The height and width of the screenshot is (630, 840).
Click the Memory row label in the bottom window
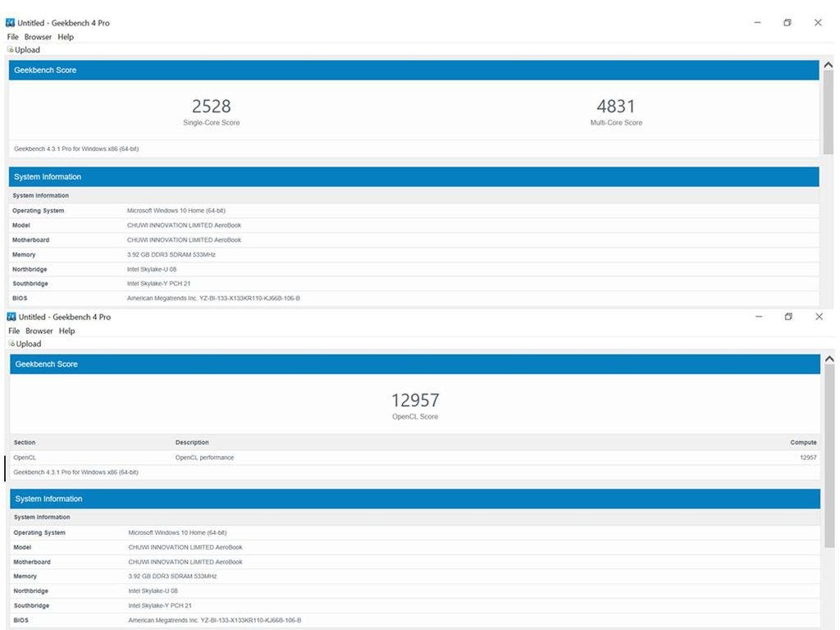tap(25, 577)
